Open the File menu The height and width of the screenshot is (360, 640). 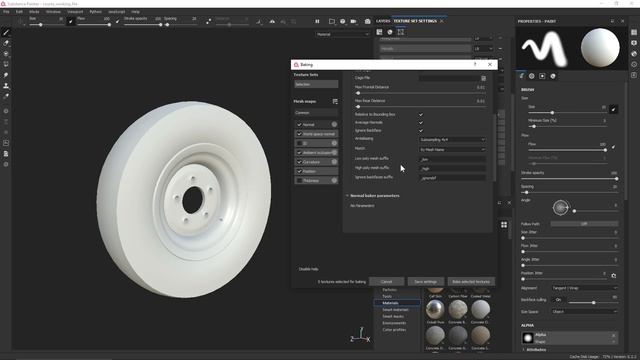pos(6,12)
